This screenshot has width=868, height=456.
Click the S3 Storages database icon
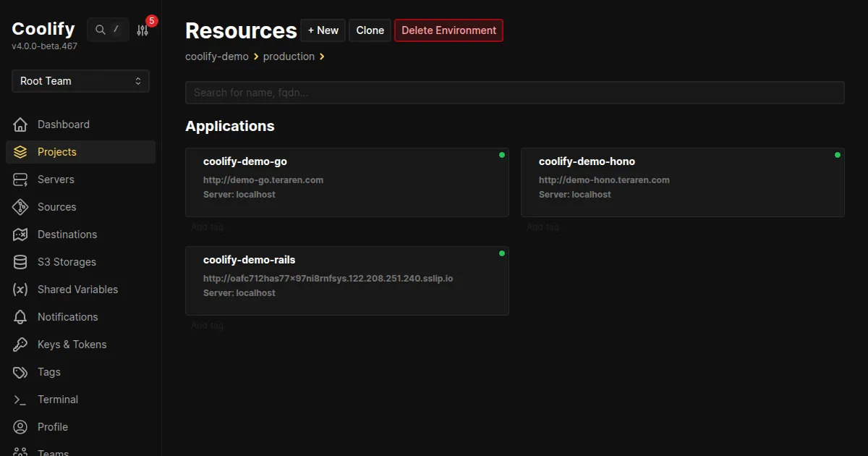click(20, 262)
